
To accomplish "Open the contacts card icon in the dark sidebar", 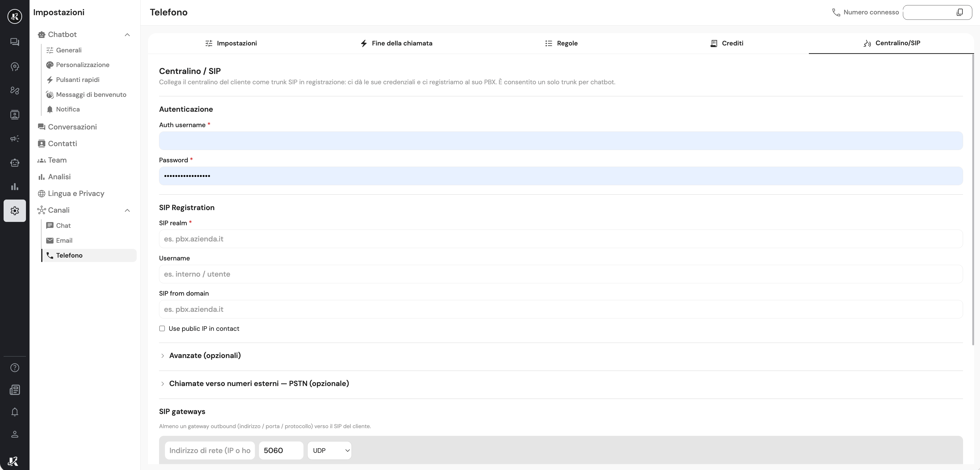I will pyautogui.click(x=14, y=115).
